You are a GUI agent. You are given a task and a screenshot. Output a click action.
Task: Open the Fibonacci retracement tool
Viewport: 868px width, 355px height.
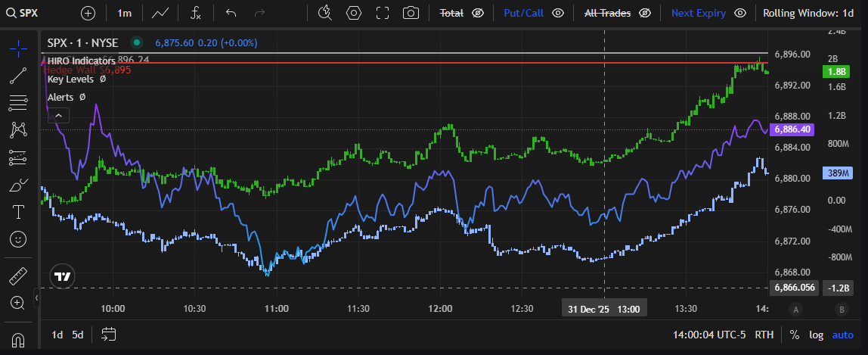pos(18,102)
